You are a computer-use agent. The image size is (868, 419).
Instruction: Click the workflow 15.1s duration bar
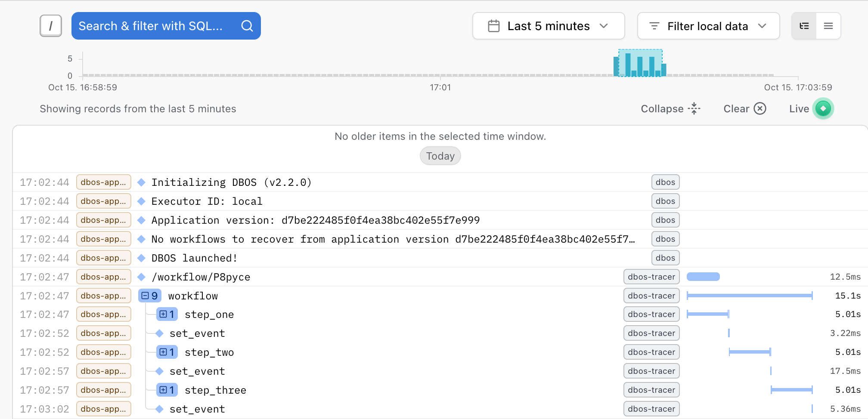(x=749, y=296)
